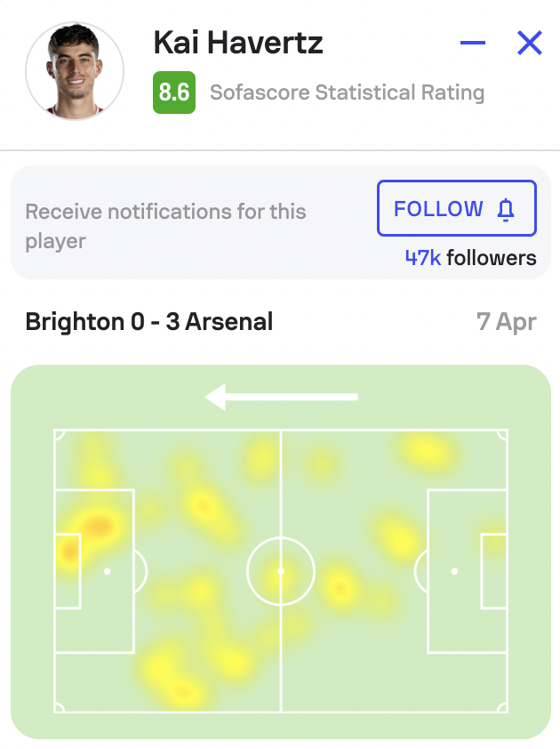The width and height of the screenshot is (560, 749).
Task: Click the Kai Havertz name heading
Action: coord(237,43)
